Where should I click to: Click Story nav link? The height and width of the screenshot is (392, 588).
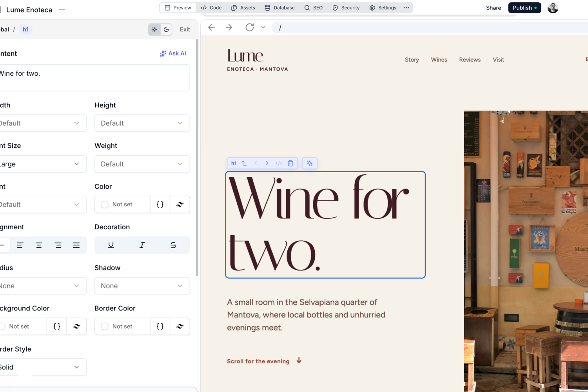[412, 60]
